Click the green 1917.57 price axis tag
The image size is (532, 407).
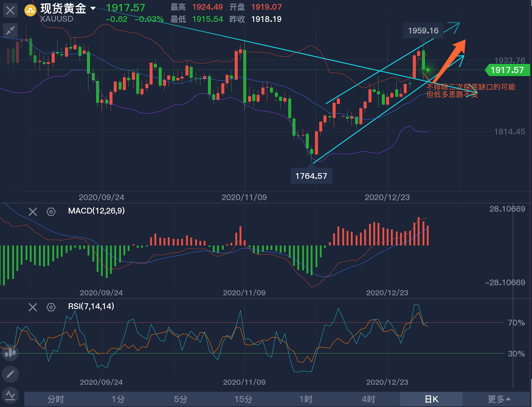[507, 70]
